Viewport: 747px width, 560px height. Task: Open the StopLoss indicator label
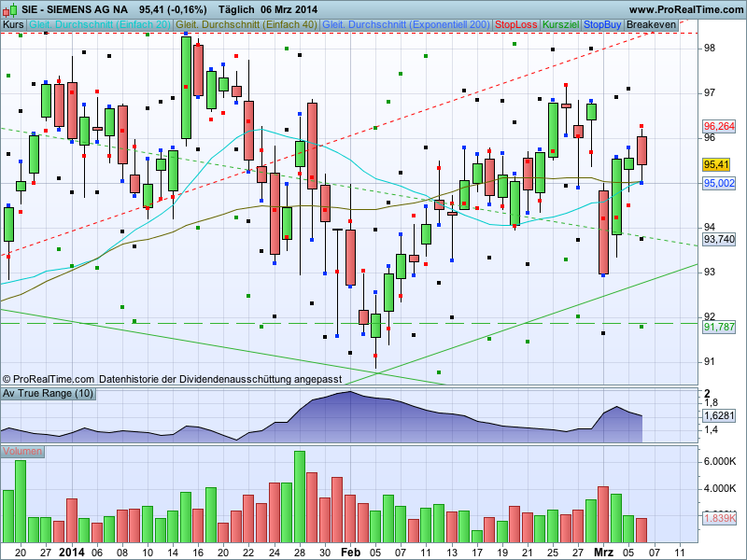tap(516, 25)
